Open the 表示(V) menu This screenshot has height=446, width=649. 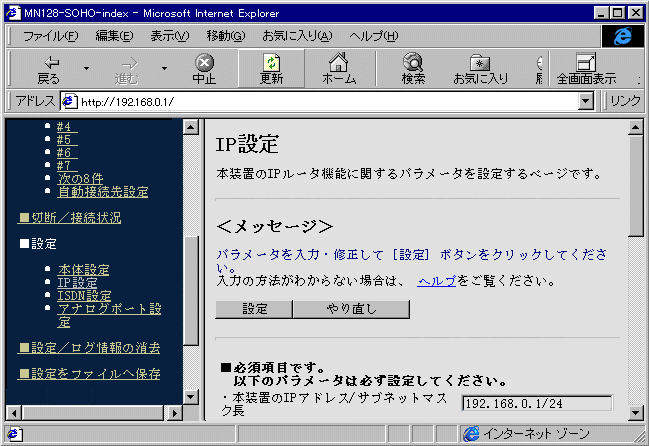[x=169, y=36]
